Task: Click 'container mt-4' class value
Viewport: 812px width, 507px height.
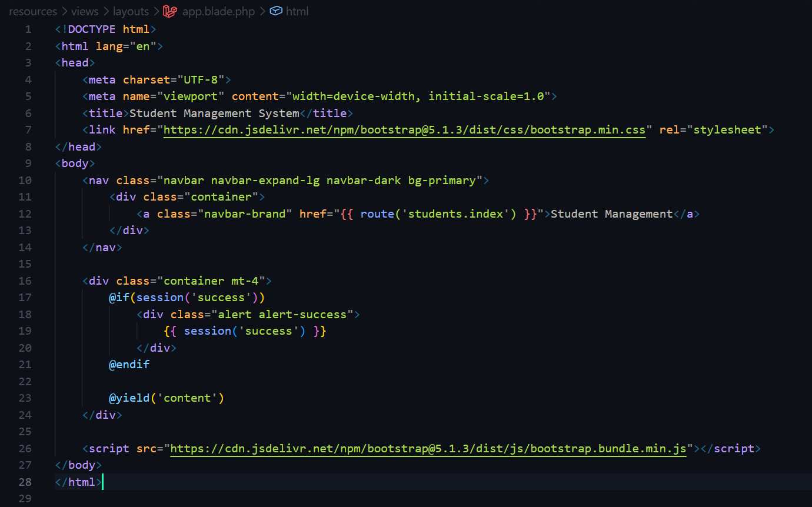Action: (211, 281)
